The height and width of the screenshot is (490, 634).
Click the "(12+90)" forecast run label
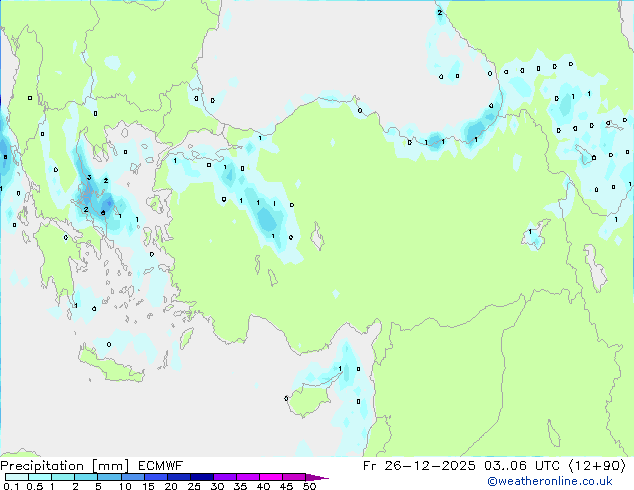click(x=597, y=466)
